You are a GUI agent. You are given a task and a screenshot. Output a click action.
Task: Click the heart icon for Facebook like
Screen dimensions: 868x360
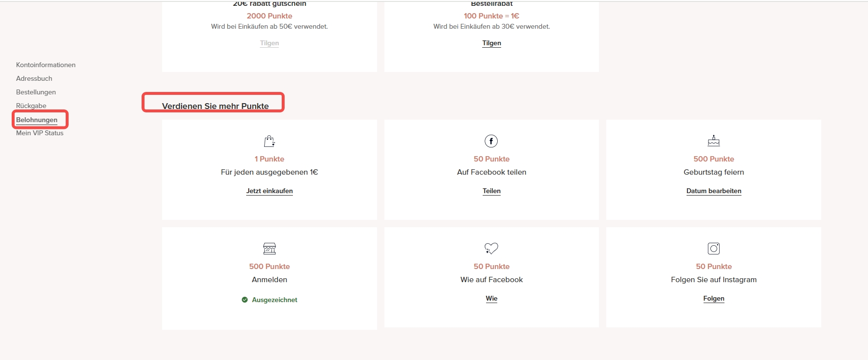pyautogui.click(x=491, y=249)
